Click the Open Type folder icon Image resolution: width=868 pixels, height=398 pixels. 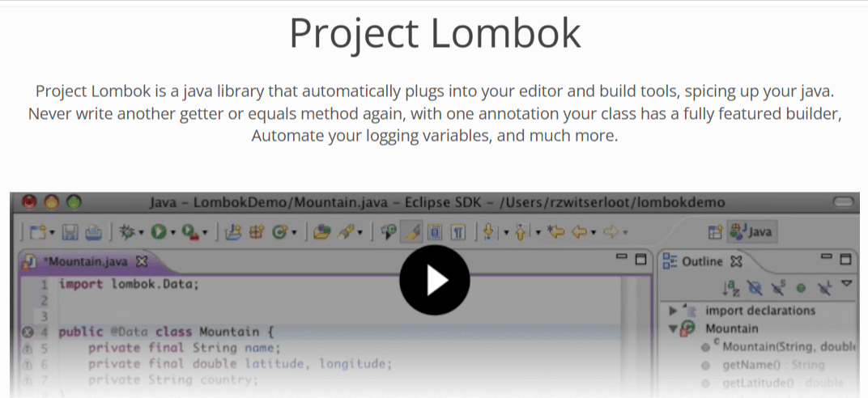pos(321,233)
